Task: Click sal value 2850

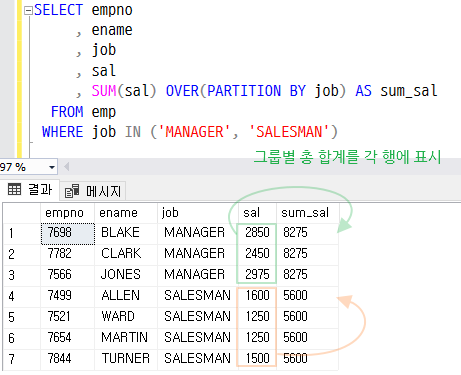Action: coord(257,233)
